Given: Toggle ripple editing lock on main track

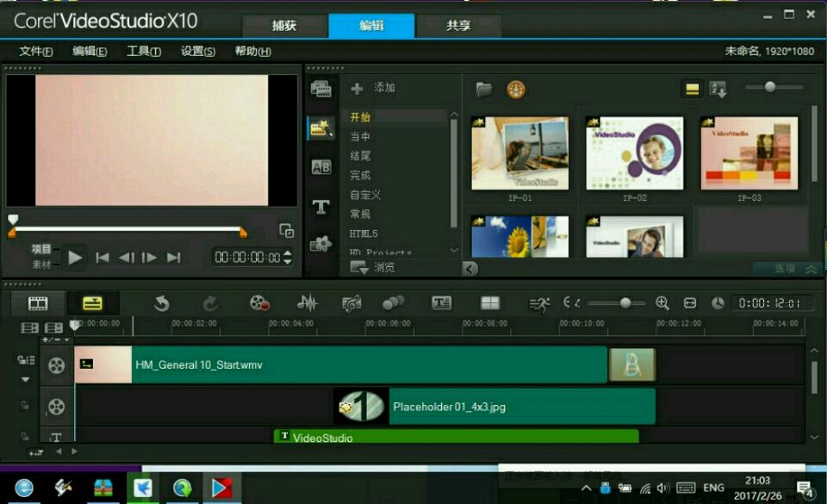Looking at the screenshot, I should click(x=26, y=360).
